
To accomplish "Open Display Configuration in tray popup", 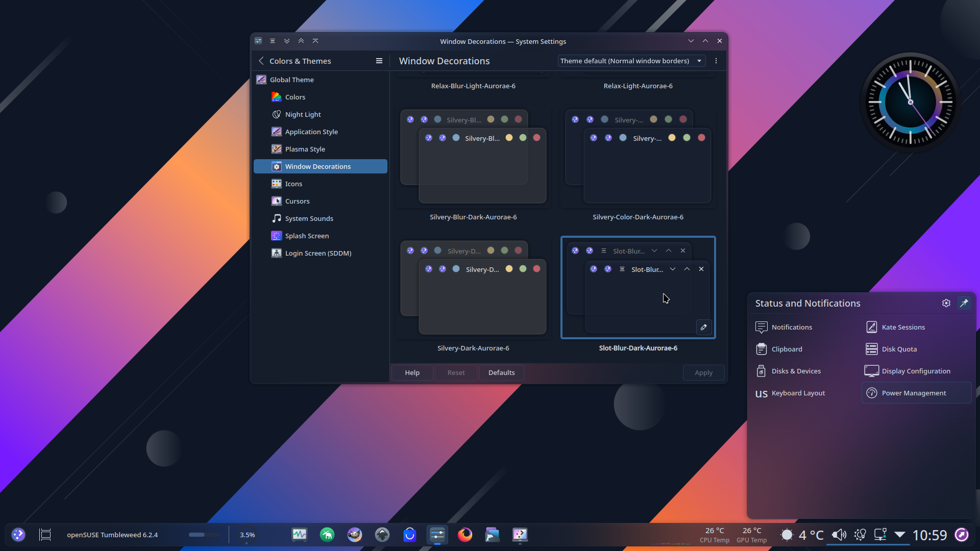I will [x=916, y=371].
